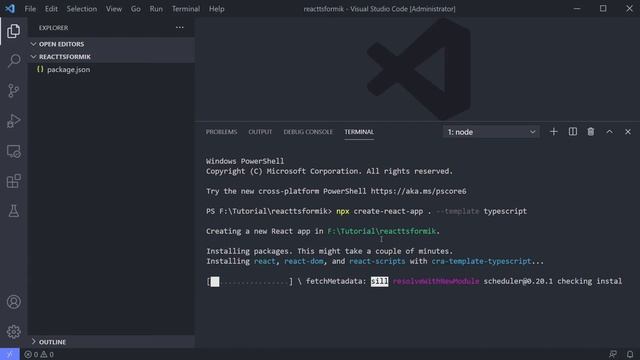The width and height of the screenshot is (640, 360).
Task: Open the Run menu
Action: click(x=156, y=9)
